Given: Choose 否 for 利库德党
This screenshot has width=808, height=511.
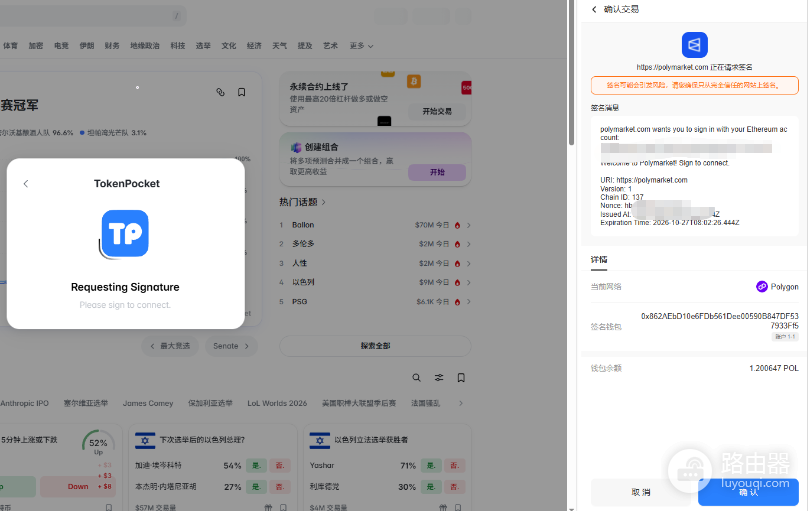Looking at the screenshot, I should (454, 486).
